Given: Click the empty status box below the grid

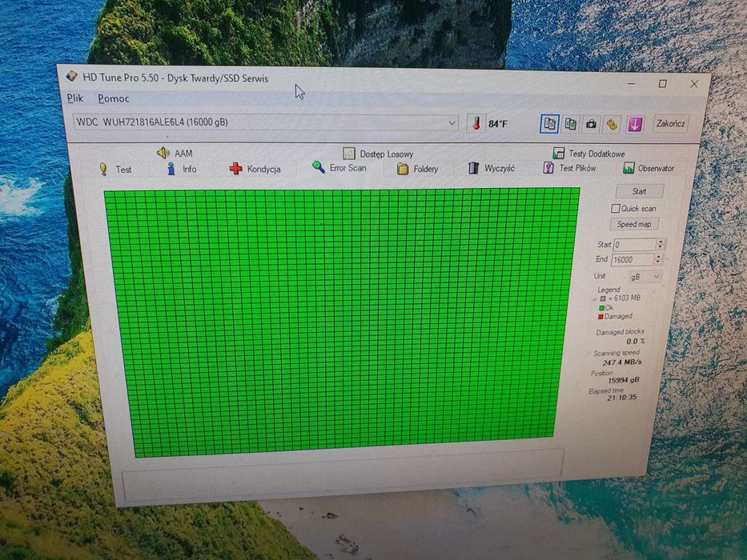Looking at the screenshot, I should [x=342, y=476].
